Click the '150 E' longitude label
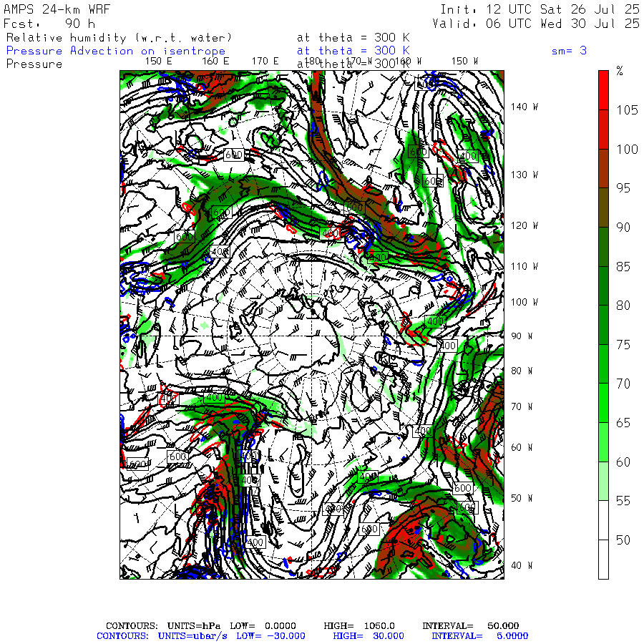This screenshot has height=644, width=644. pyautogui.click(x=159, y=62)
